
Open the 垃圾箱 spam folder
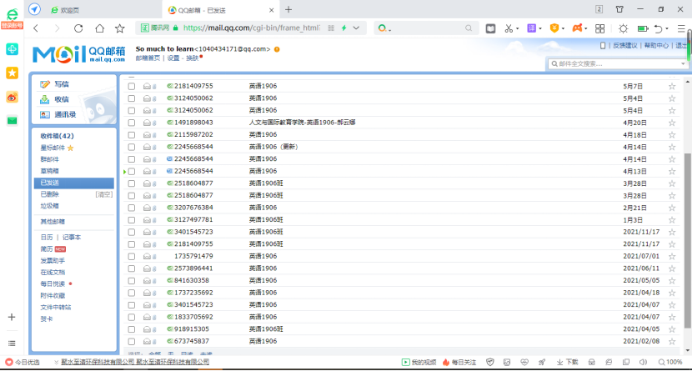50,206
